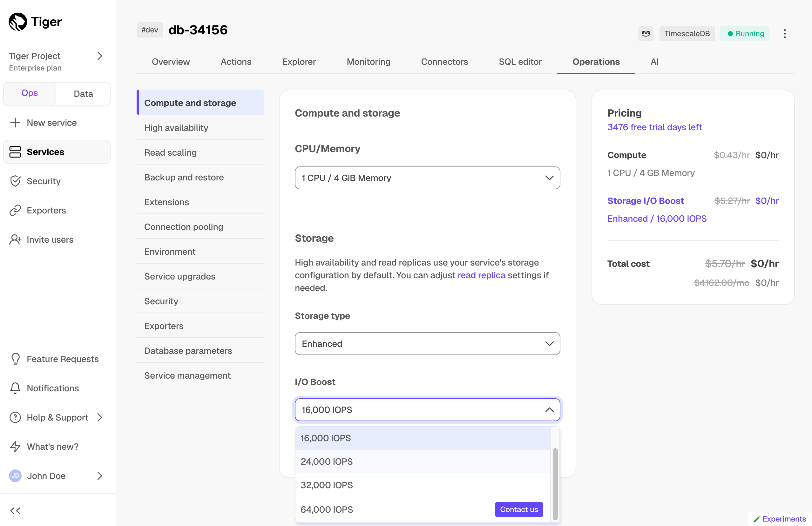Open the three-dot service options menu
Viewport: 812px width, 526px height.
pyautogui.click(x=785, y=33)
